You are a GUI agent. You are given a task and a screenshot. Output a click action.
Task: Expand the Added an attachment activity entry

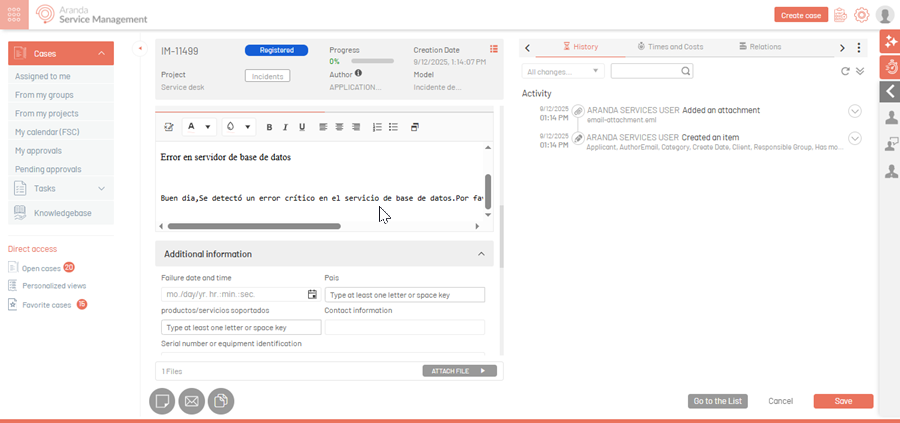point(854,111)
